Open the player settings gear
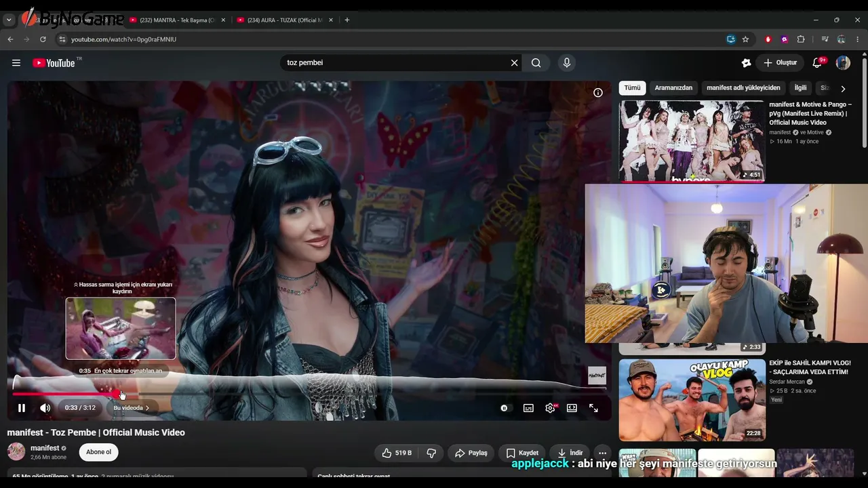Viewport: 868px width, 488px height. tap(550, 408)
